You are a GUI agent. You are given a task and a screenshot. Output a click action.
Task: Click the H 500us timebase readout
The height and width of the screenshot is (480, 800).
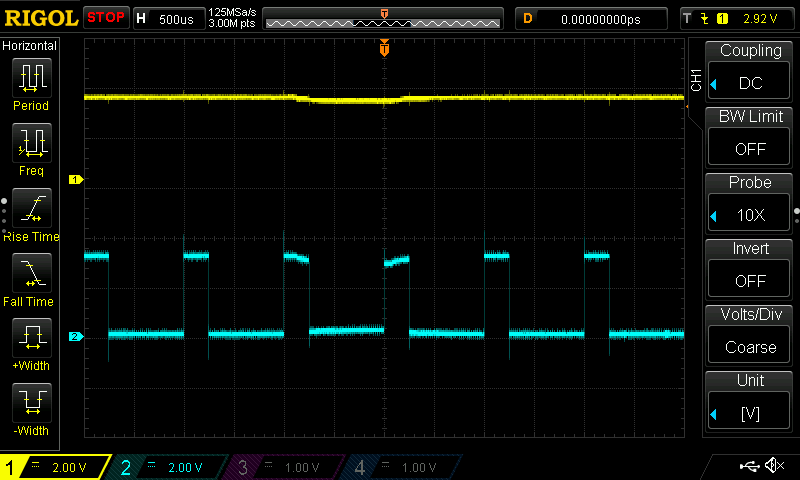point(169,19)
